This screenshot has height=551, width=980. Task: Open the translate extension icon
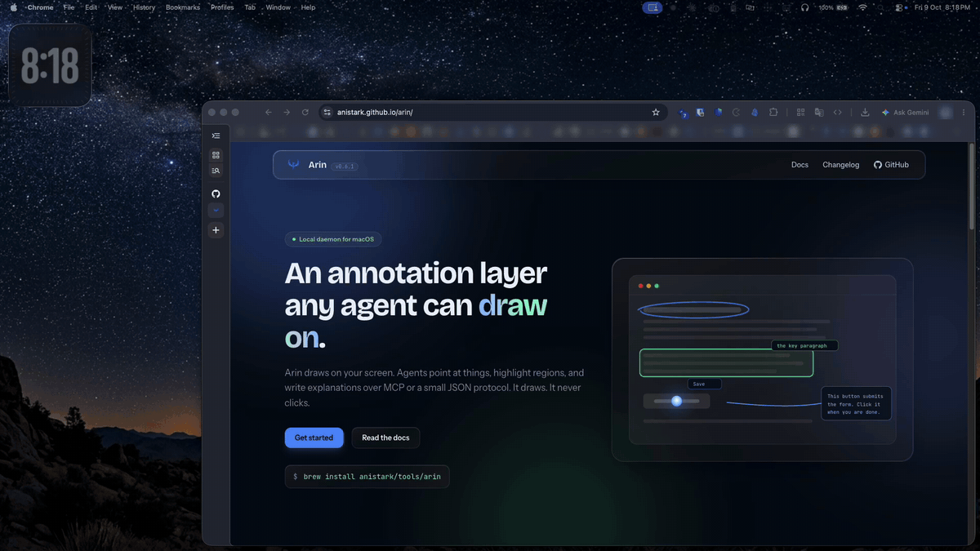(x=819, y=113)
